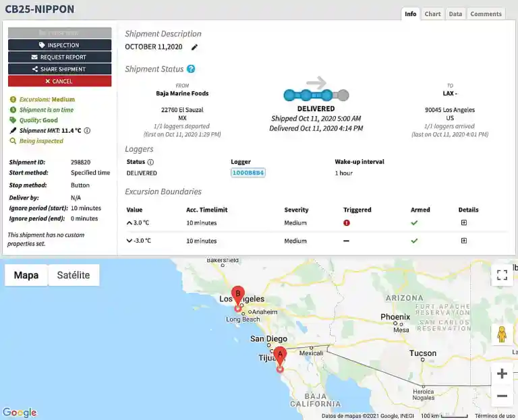The width and height of the screenshot is (518, 420).
Task: Click the Shipment ID value 298820
Action: 81,162
